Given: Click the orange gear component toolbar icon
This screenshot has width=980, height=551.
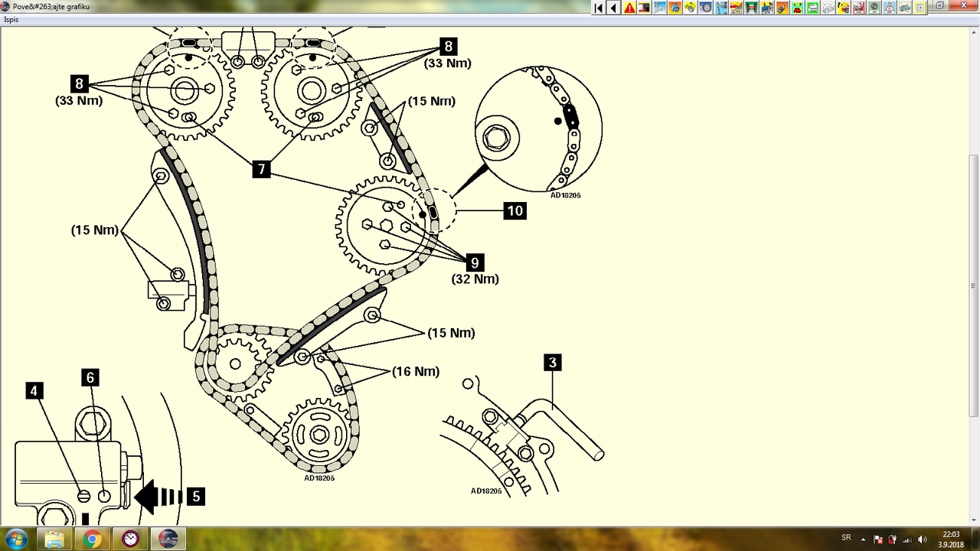Looking at the screenshot, I should 675,8.
